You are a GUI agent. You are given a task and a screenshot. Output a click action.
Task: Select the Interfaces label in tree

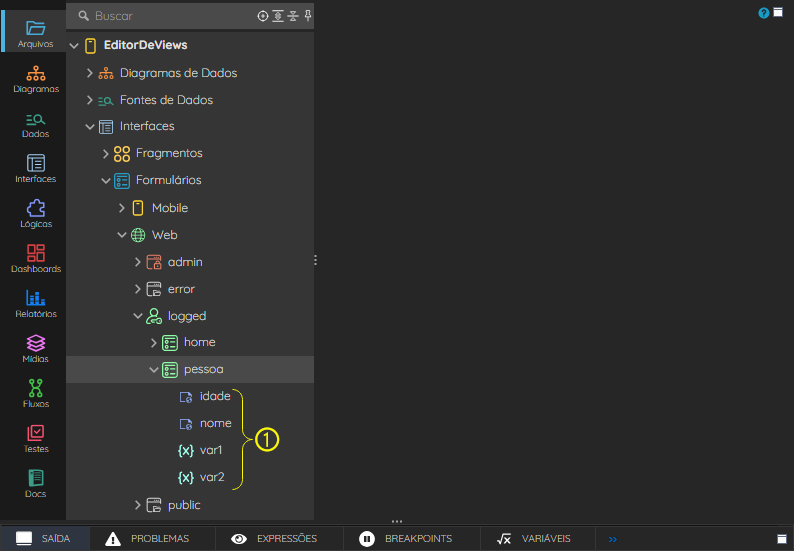pyautogui.click(x=147, y=126)
